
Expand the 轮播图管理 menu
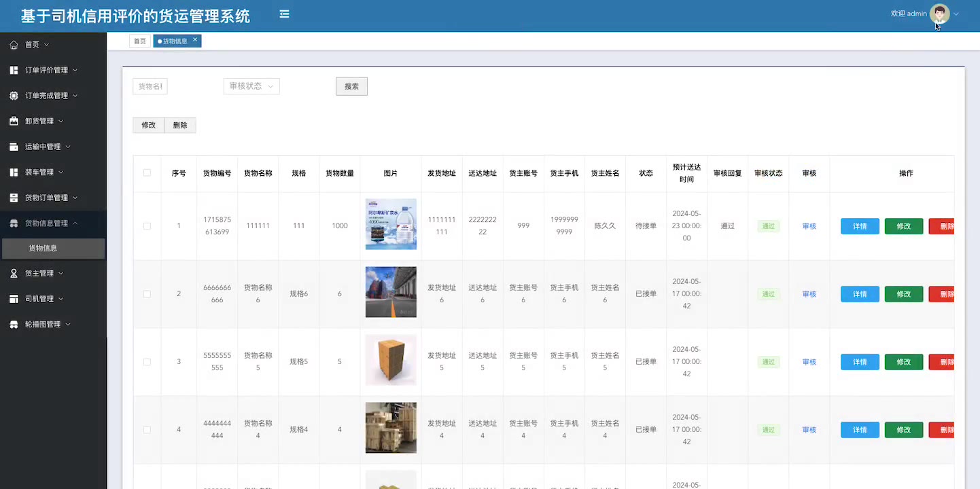67,325
